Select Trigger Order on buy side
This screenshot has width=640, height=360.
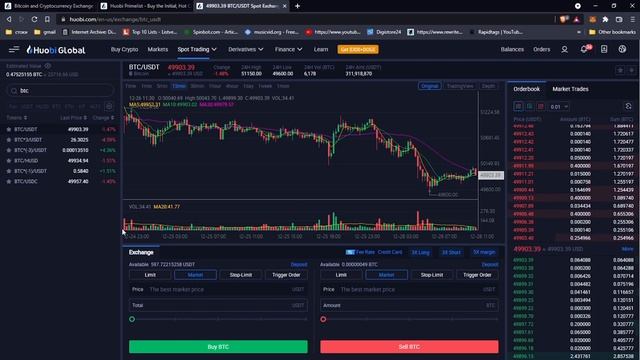(x=286, y=275)
